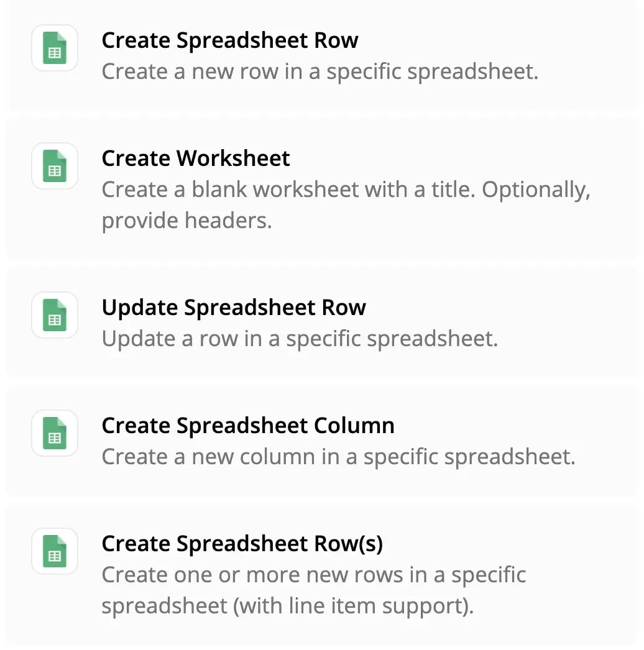Click the Sheets icon beside Update Spreadsheet Row
644x650 pixels.
[55, 315]
